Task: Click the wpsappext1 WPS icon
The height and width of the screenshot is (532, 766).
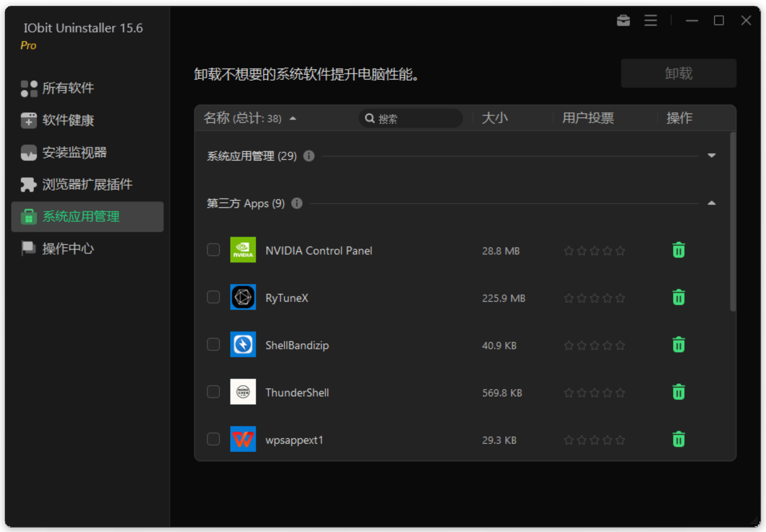Action: coord(243,439)
